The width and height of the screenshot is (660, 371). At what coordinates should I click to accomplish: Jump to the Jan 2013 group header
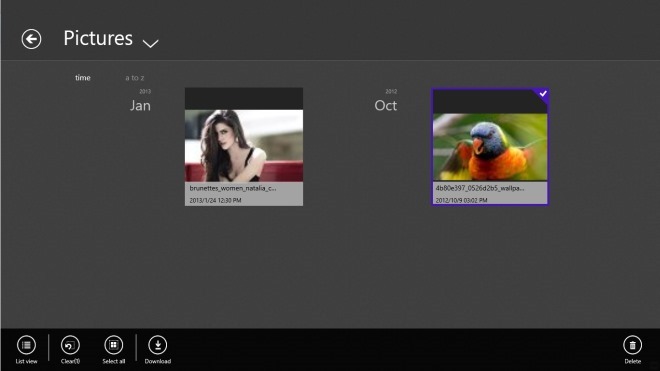point(140,101)
